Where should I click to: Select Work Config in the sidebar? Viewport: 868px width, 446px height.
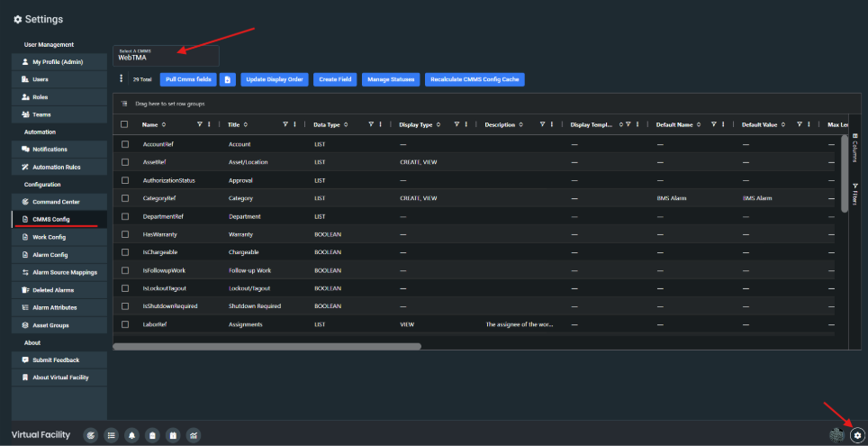point(59,237)
